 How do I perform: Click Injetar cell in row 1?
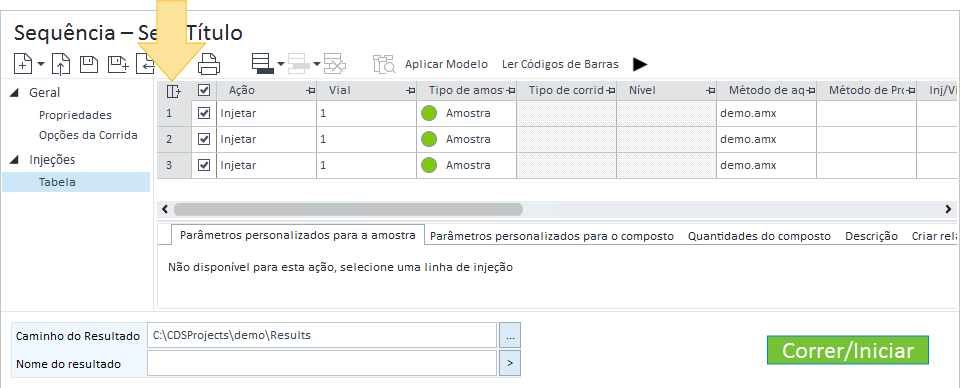click(266, 114)
